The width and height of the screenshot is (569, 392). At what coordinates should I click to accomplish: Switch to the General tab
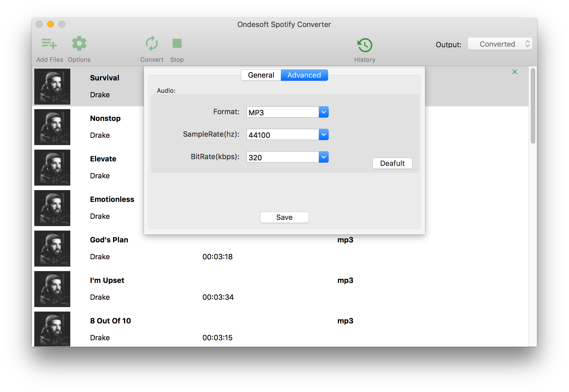(260, 75)
